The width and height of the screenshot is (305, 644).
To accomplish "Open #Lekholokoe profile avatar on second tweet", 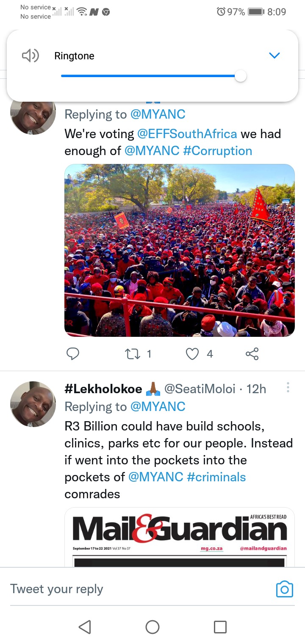I will [x=33, y=404].
